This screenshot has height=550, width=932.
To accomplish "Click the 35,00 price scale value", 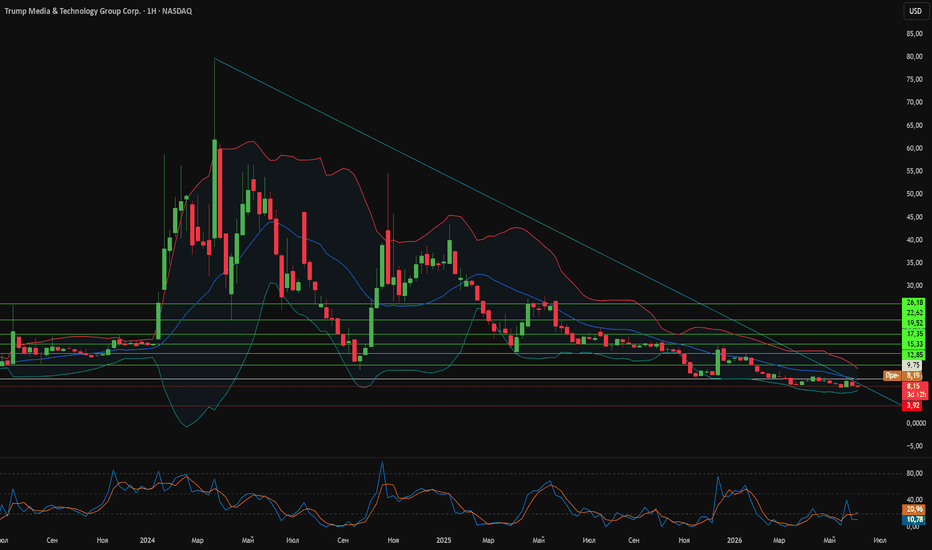I will click(914, 263).
